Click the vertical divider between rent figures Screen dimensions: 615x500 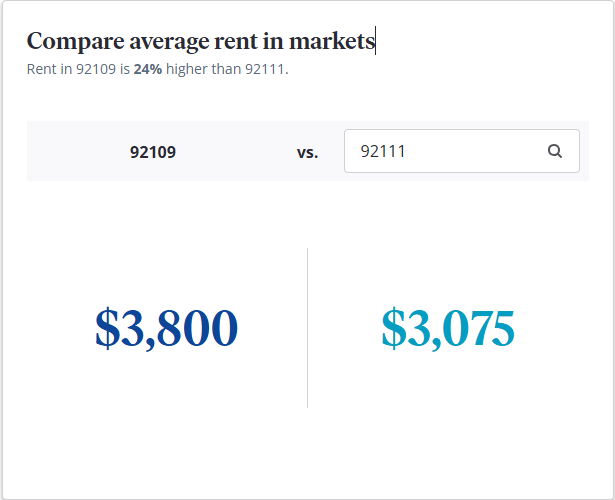pyautogui.click(x=307, y=328)
